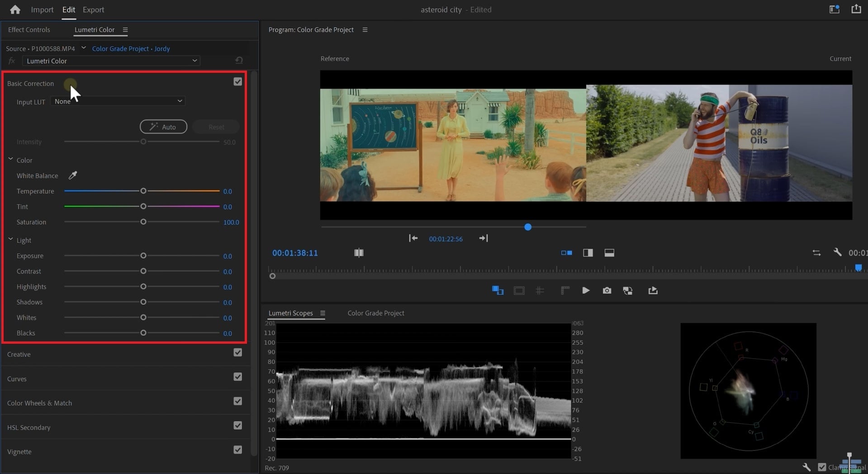868x474 pixels.
Task: Uncheck the Vignette checkbox
Action: pyautogui.click(x=237, y=450)
